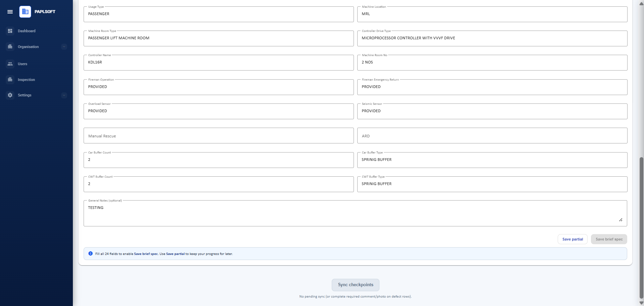Image resolution: width=644 pixels, height=306 pixels.
Task: Click the Users people icon
Action: [10, 64]
